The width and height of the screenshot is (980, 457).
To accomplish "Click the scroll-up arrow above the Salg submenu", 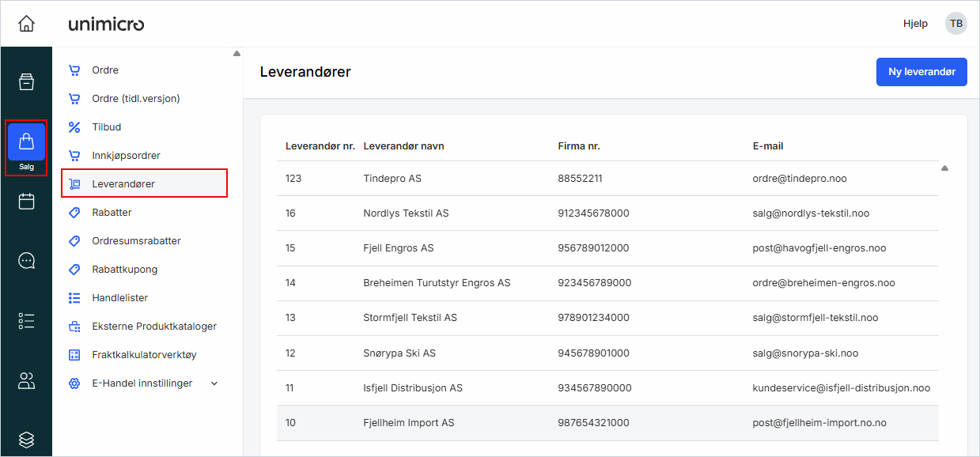I will click(x=236, y=54).
